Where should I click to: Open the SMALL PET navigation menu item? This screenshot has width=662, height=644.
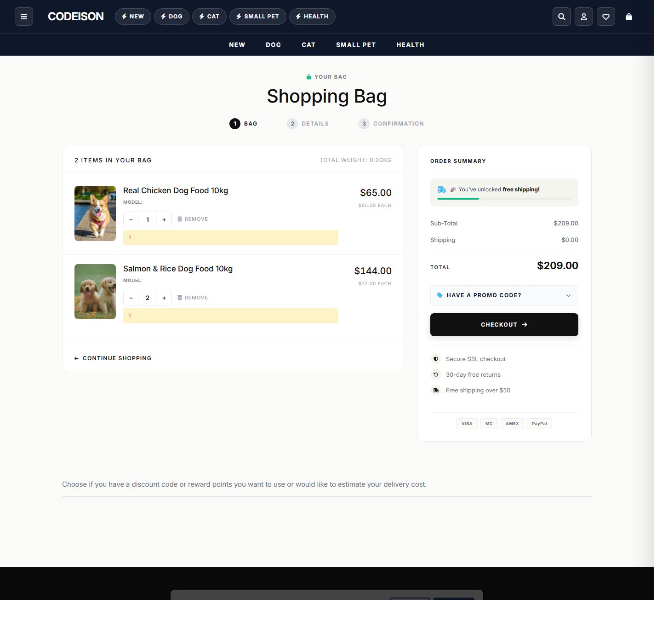pos(356,45)
